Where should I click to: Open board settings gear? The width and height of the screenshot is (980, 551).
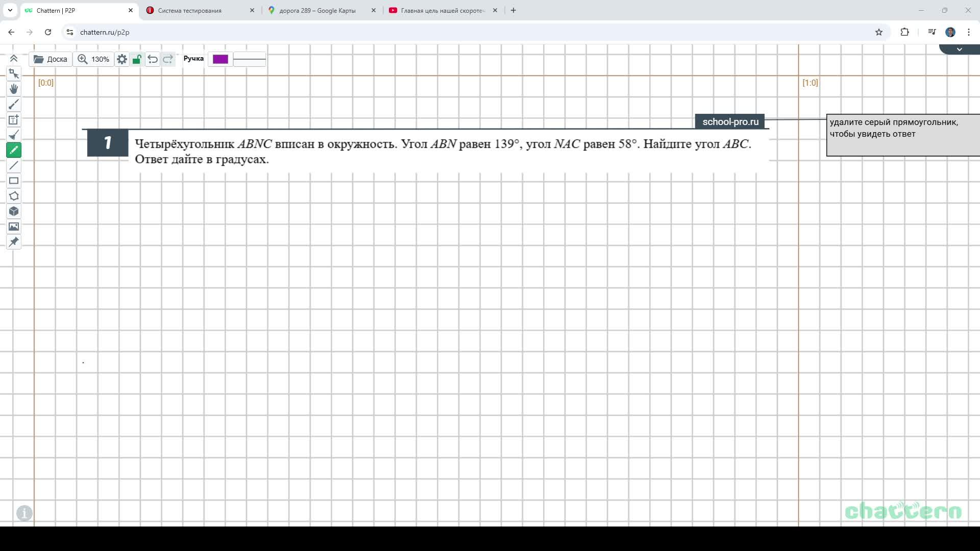(x=122, y=59)
